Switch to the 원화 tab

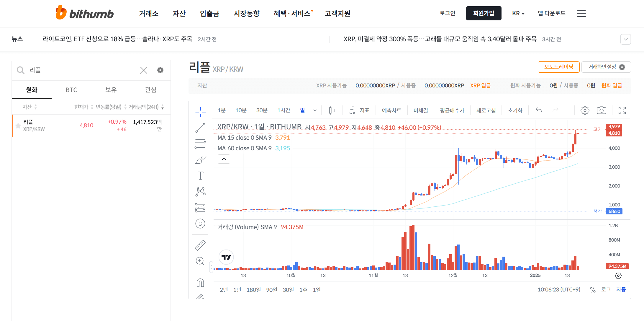point(32,90)
